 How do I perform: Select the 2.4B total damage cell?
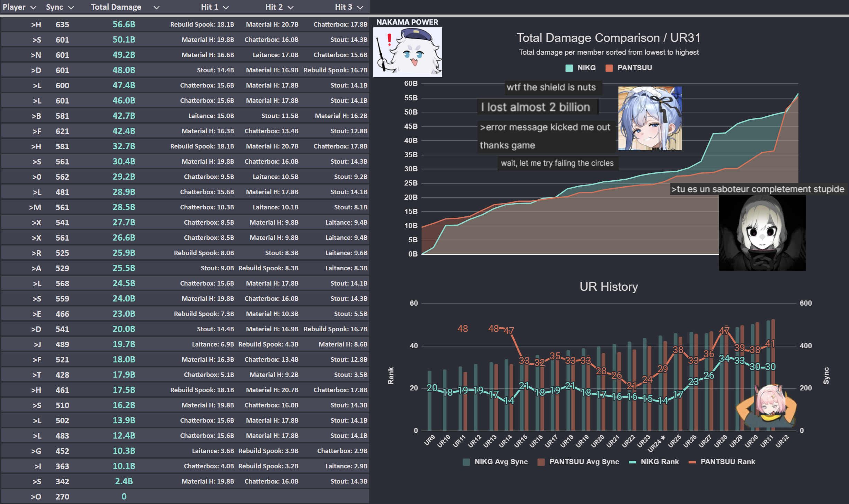pyautogui.click(x=124, y=481)
